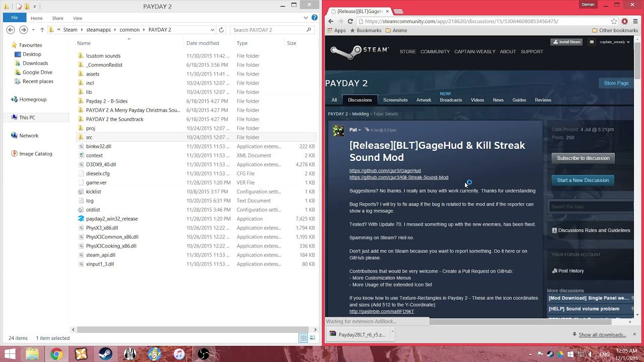The width and height of the screenshot is (644, 362).
Task: Click the Back arrow in File Explorer
Action: 11,30
